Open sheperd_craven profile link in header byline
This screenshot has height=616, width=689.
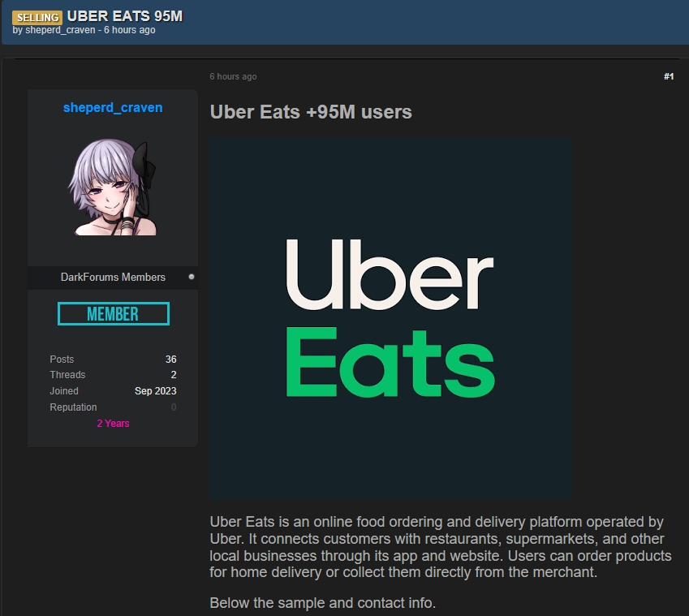60,30
